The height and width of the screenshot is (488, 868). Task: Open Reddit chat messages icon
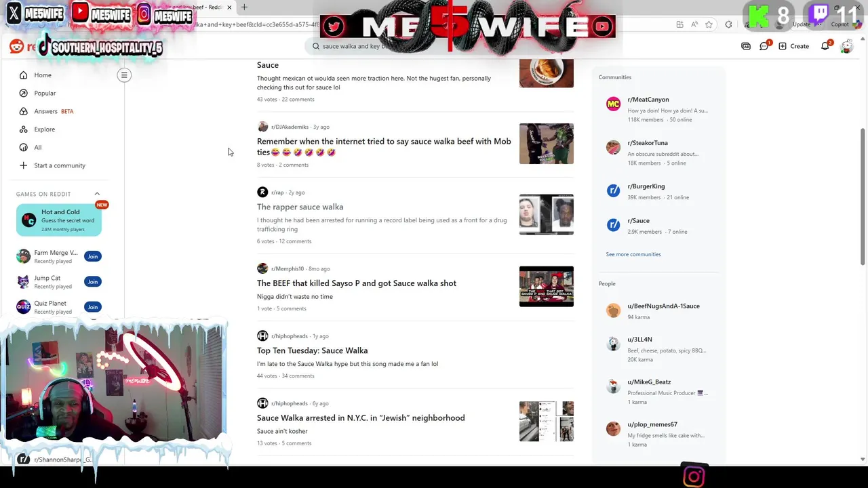tap(764, 46)
